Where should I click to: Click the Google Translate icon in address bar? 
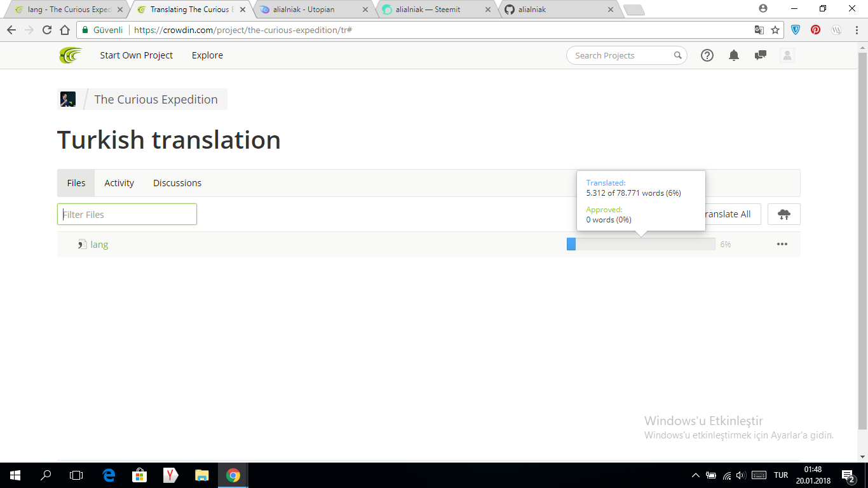[x=759, y=30]
